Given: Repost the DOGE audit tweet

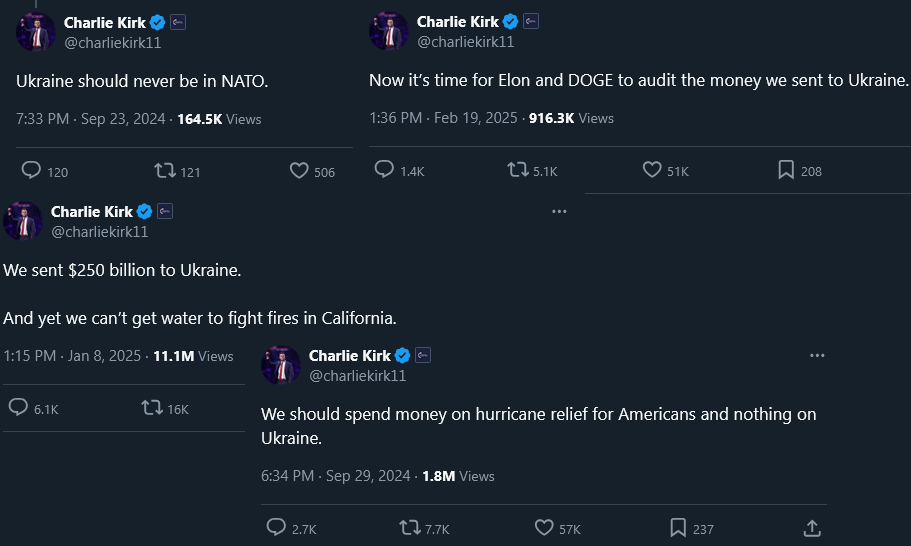Looking at the screenshot, I should point(518,170).
